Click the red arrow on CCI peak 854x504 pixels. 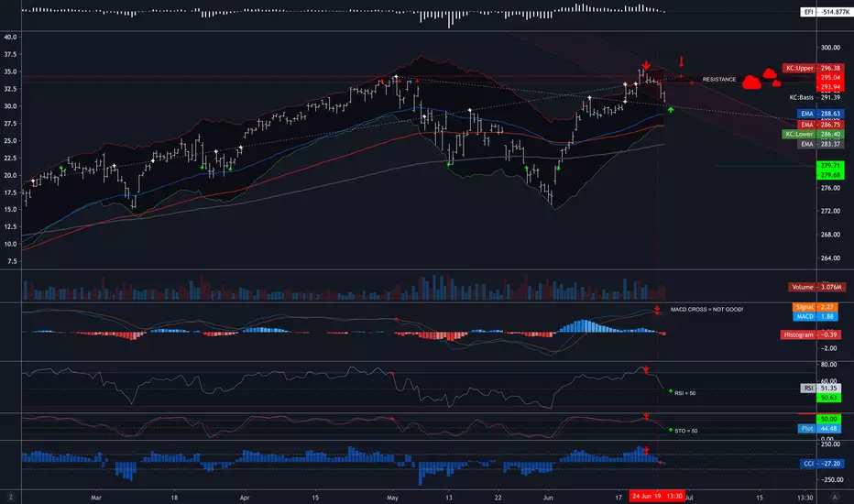click(646, 451)
